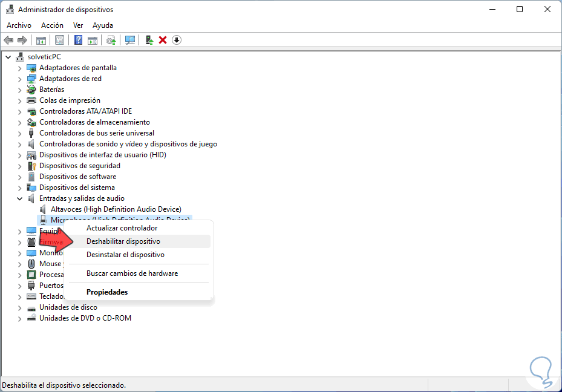Screen dimensions: 562x392
Task: Click the update driver computer-arrow icon
Action: [149, 40]
